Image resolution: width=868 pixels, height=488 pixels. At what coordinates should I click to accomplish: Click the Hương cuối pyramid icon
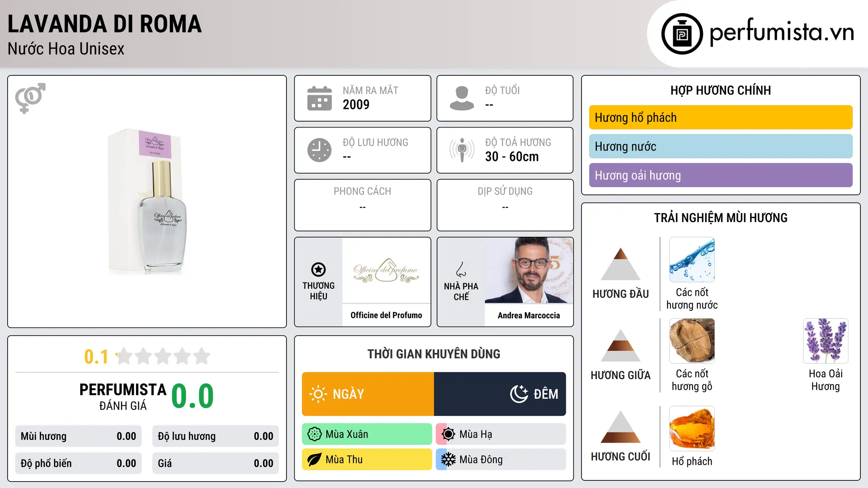click(x=620, y=427)
